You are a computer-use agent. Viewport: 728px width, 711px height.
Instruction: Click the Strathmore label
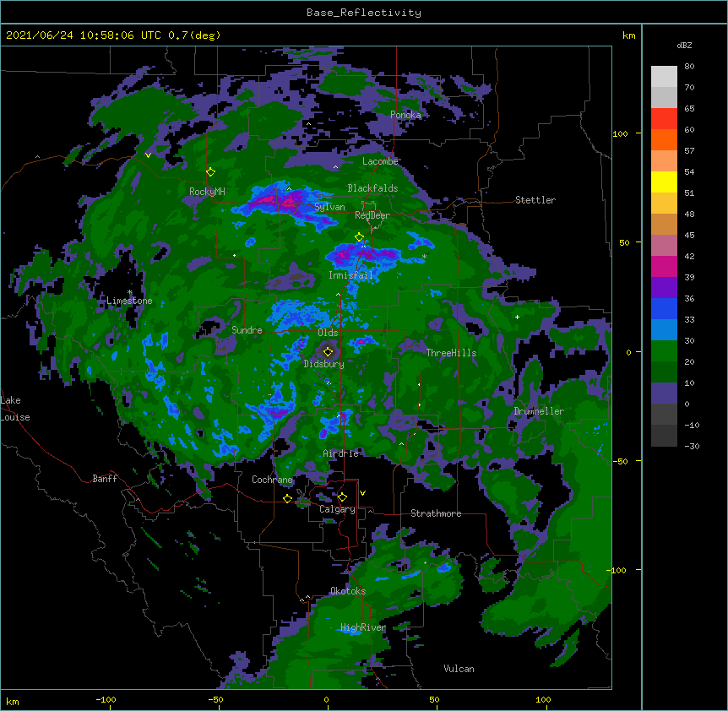(436, 513)
